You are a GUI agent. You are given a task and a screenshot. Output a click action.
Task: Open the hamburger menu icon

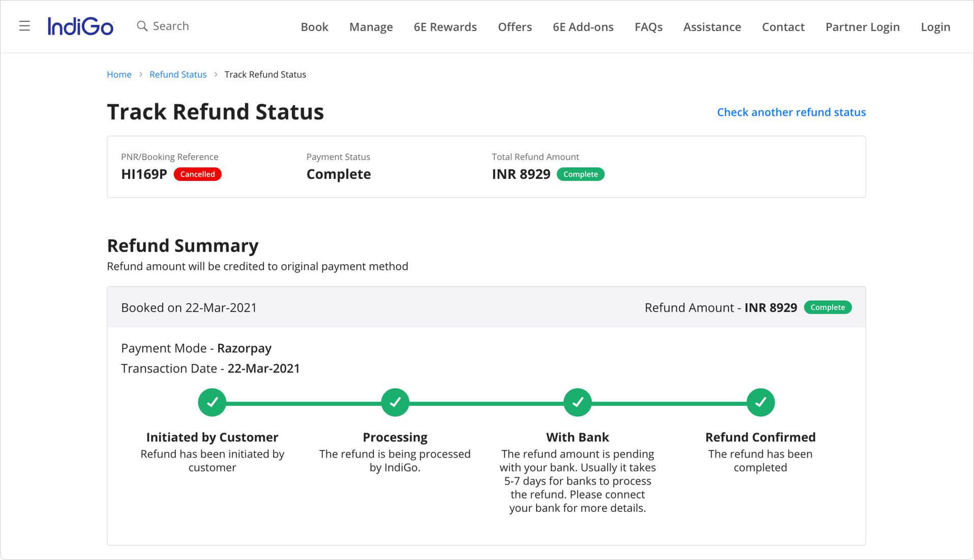(24, 26)
